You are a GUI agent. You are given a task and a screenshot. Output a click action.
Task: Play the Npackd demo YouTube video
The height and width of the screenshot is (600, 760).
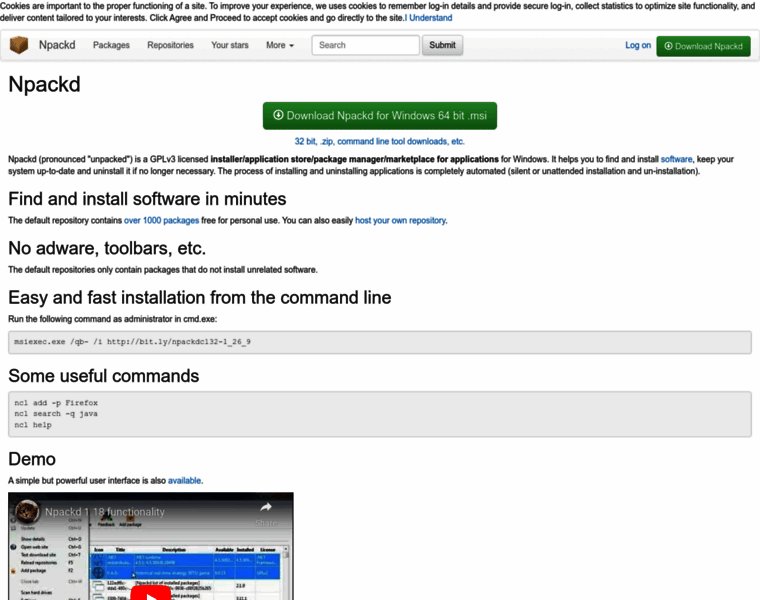(151, 594)
